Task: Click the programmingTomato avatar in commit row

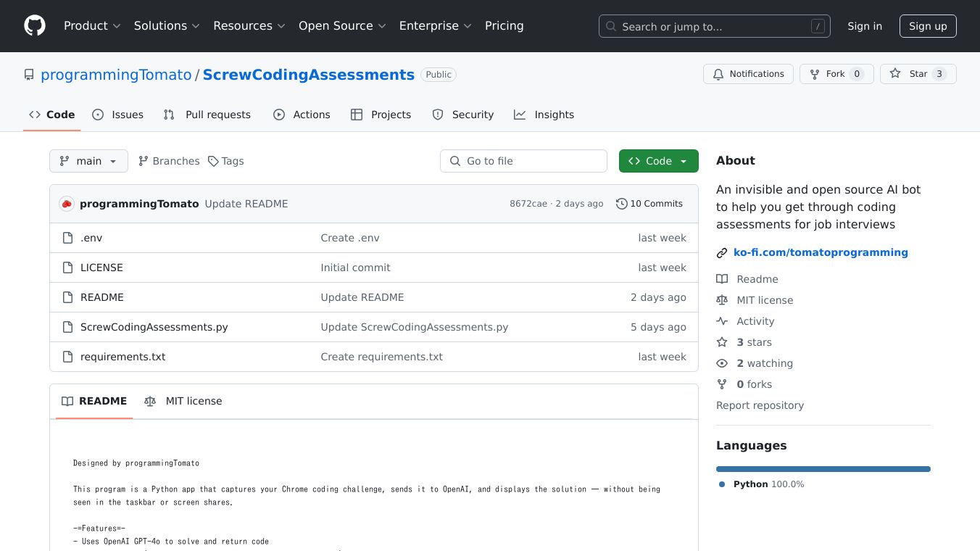Action: [x=67, y=204]
